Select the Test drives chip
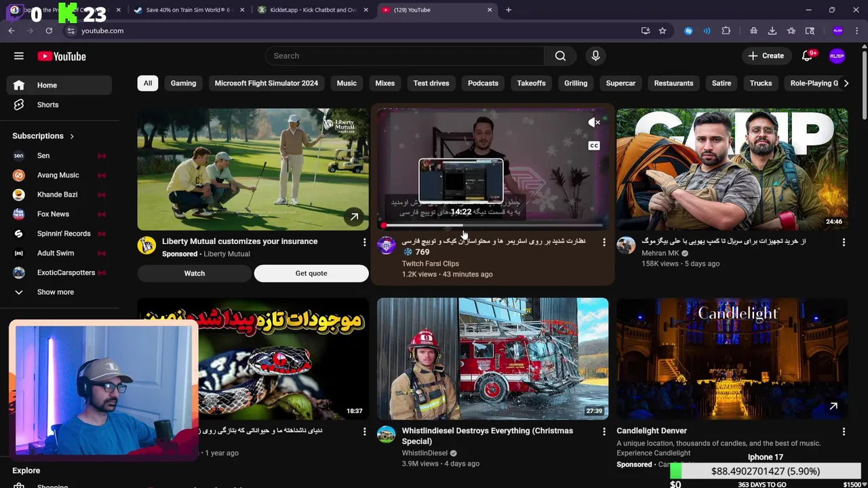This screenshot has width=868, height=488. pos(431,83)
